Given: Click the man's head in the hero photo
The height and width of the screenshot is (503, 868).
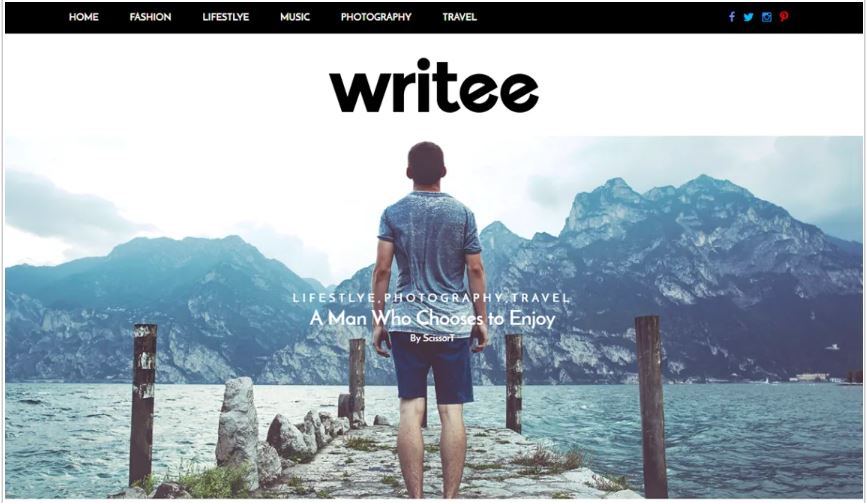Looking at the screenshot, I should click(426, 163).
